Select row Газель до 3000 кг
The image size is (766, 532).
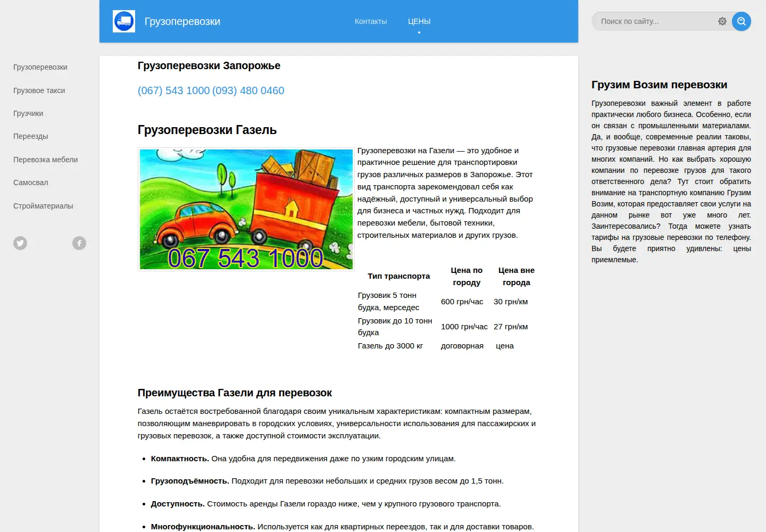coord(446,346)
